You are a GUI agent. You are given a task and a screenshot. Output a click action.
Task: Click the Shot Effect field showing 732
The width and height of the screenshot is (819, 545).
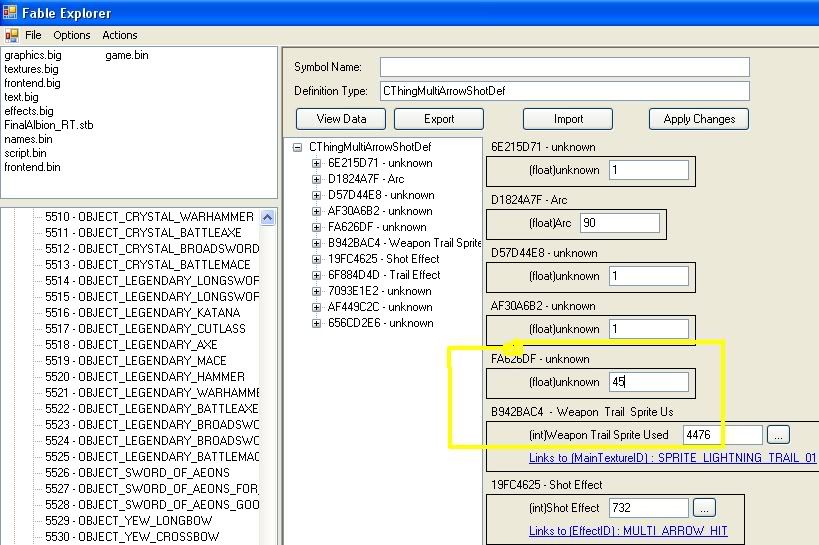coord(649,508)
